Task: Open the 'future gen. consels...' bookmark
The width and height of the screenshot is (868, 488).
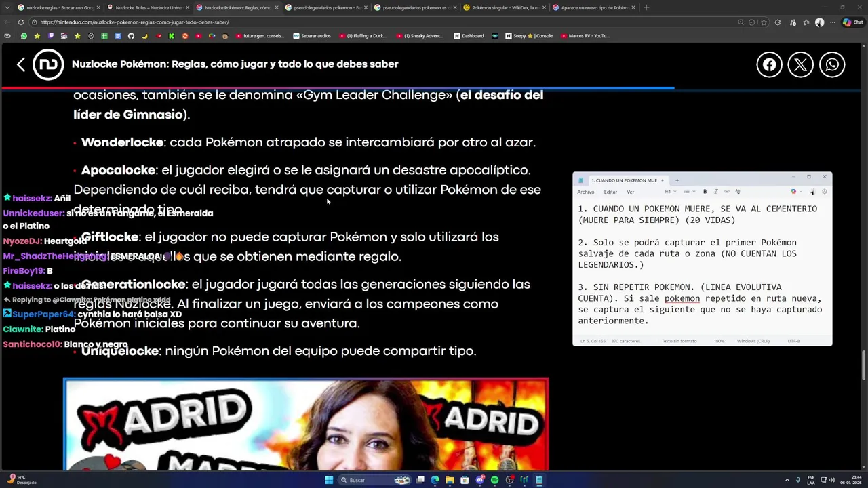Action: click(x=260, y=35)
